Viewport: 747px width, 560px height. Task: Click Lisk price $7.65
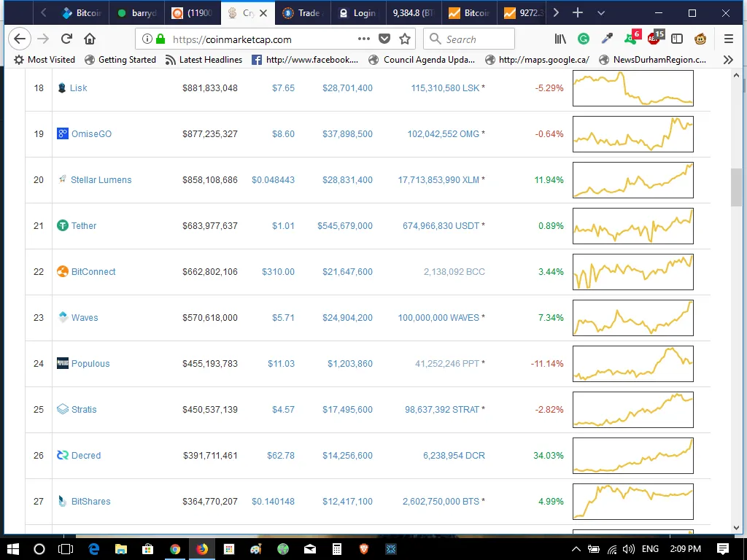click(x=283, y=88)
